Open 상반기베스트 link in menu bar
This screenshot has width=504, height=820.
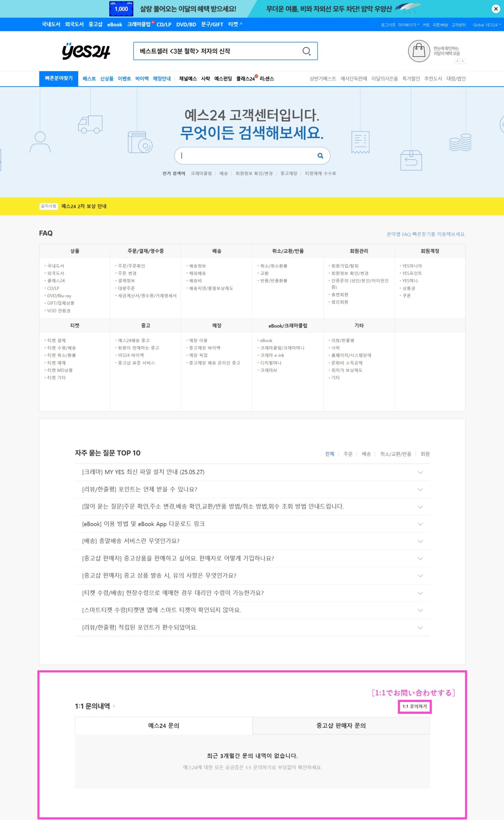click(x=323, y=79)
